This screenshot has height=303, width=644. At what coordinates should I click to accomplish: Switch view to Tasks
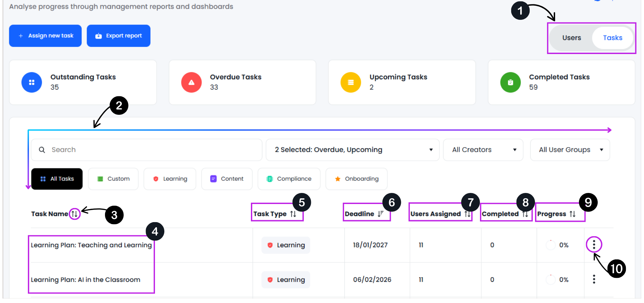click(x=612, y=38)
